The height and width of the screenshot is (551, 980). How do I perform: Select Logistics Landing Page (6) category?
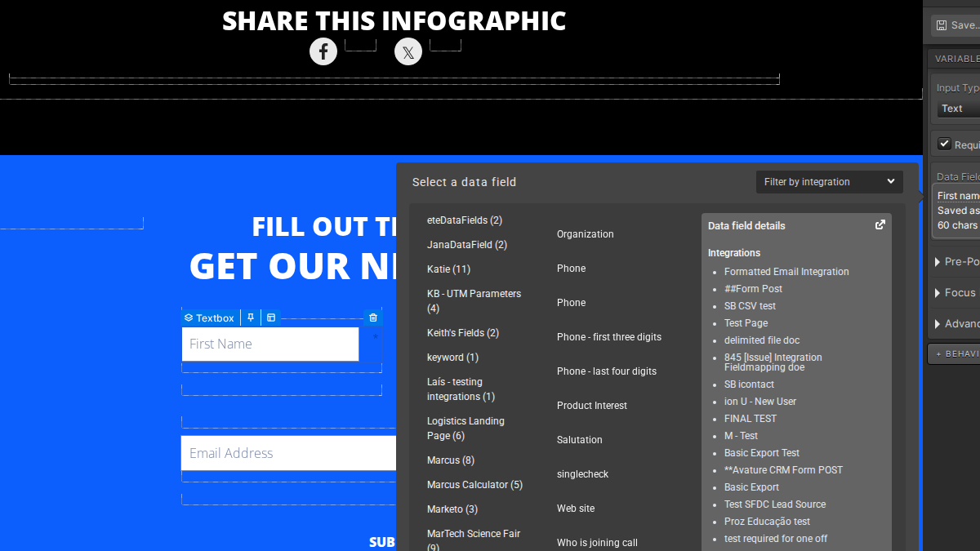(465, 429)
